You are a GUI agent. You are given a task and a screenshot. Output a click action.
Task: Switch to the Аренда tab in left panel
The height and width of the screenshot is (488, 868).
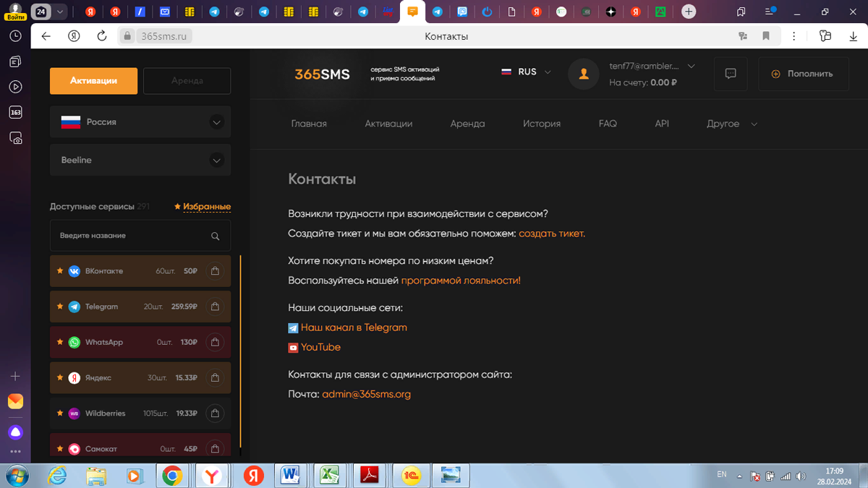(x=187, y=81)
